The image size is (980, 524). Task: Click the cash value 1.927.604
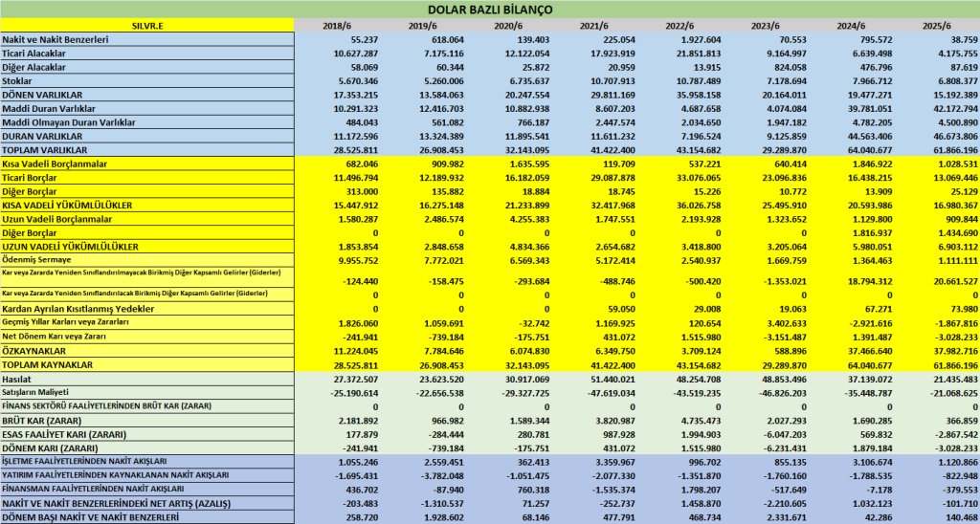pyautogui.click(x=699, y=39)
